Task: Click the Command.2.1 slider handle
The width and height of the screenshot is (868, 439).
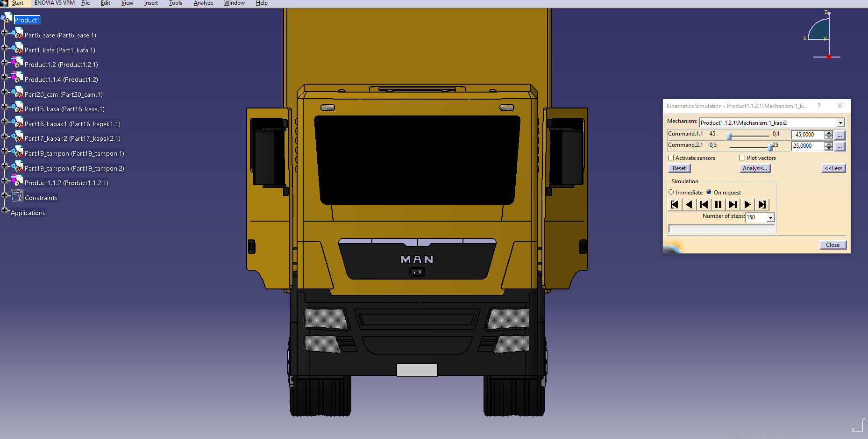Action: coord(770,147)
